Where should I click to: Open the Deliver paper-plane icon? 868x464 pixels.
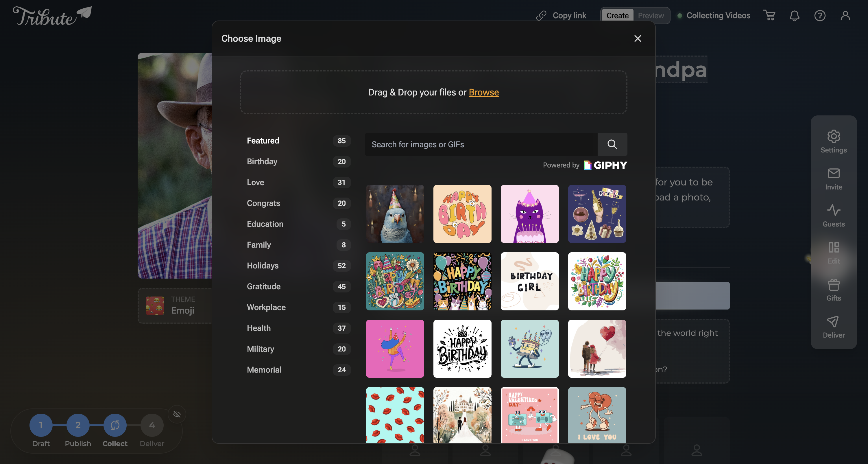point(833,327)
